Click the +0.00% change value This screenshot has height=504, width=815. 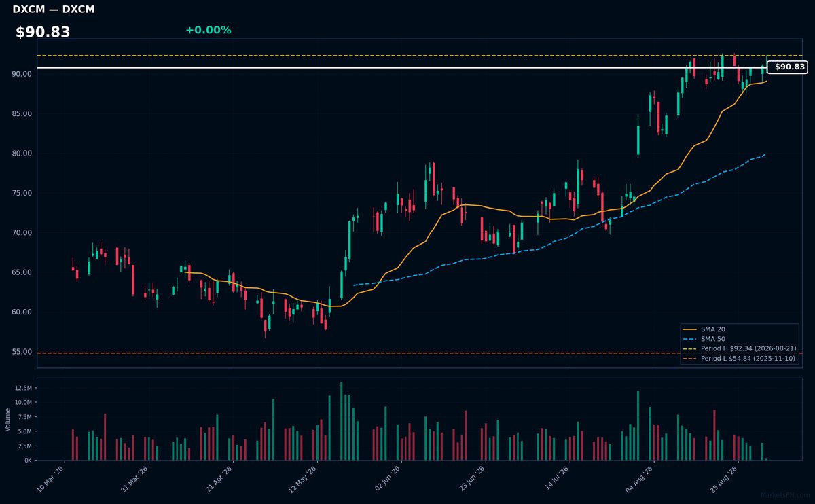coord(208,30)
